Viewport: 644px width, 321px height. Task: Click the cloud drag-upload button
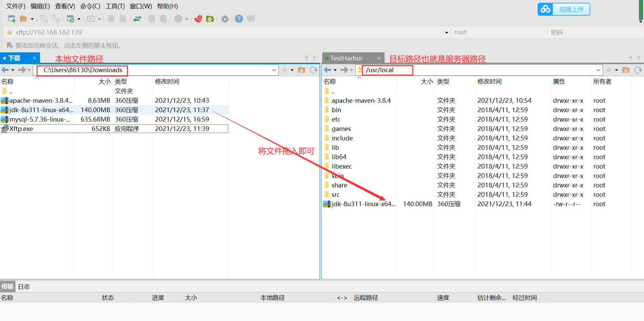tap(564, 9)
